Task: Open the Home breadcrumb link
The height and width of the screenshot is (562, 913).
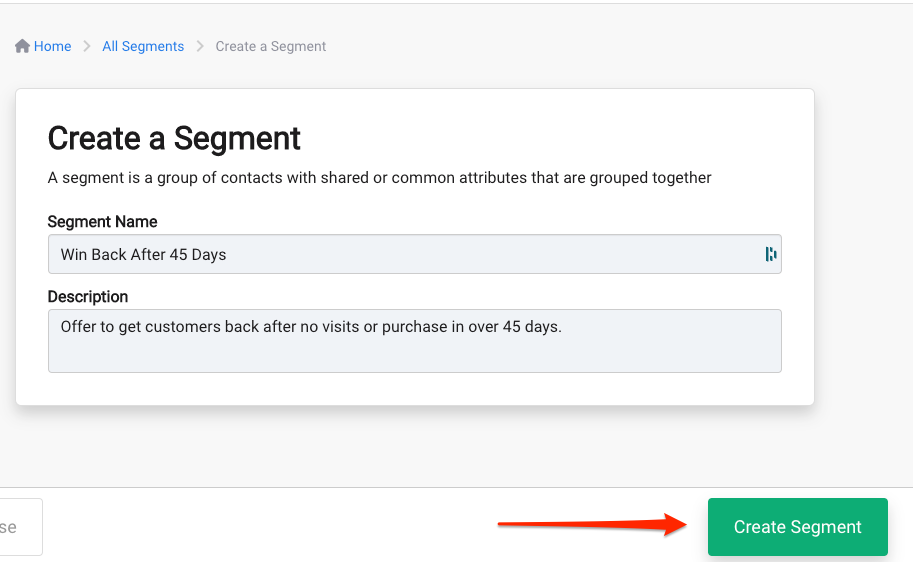Action: point(52,46)
